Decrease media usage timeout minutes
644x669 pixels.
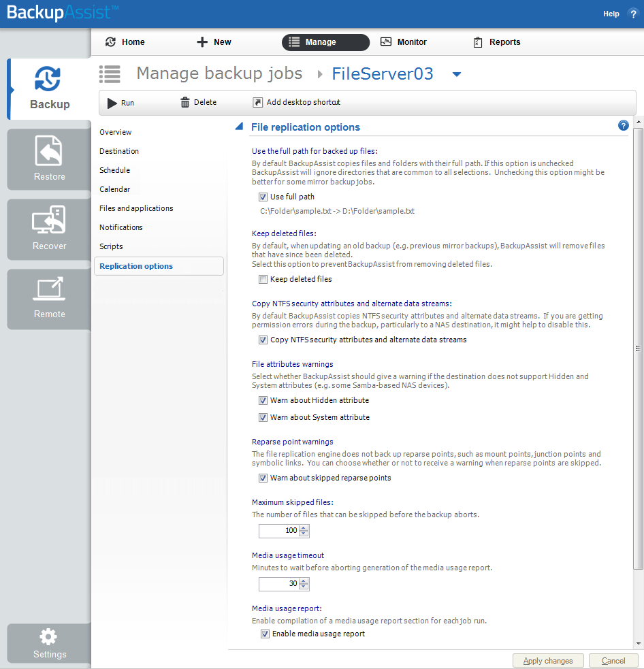304,587
